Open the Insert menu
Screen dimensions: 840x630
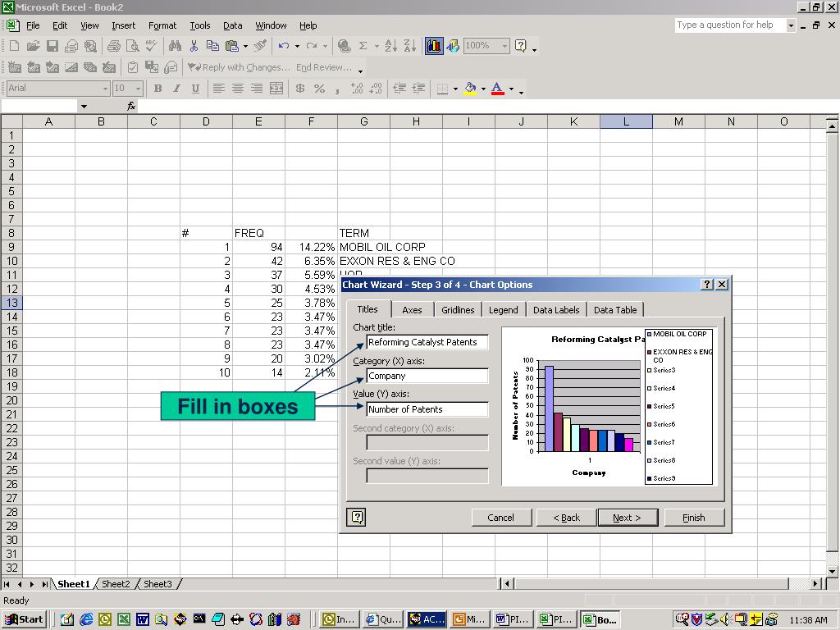(123, 25)
